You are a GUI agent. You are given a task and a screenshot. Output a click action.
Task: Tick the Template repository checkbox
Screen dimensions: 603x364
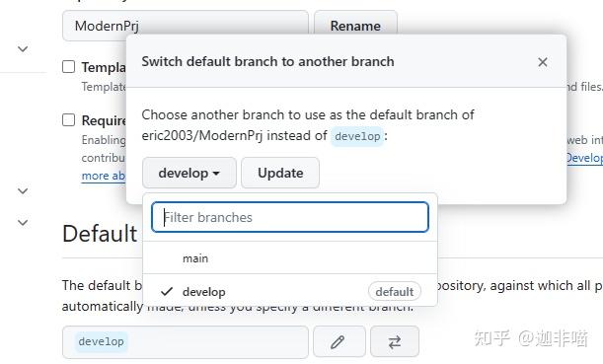pos(68,66)
